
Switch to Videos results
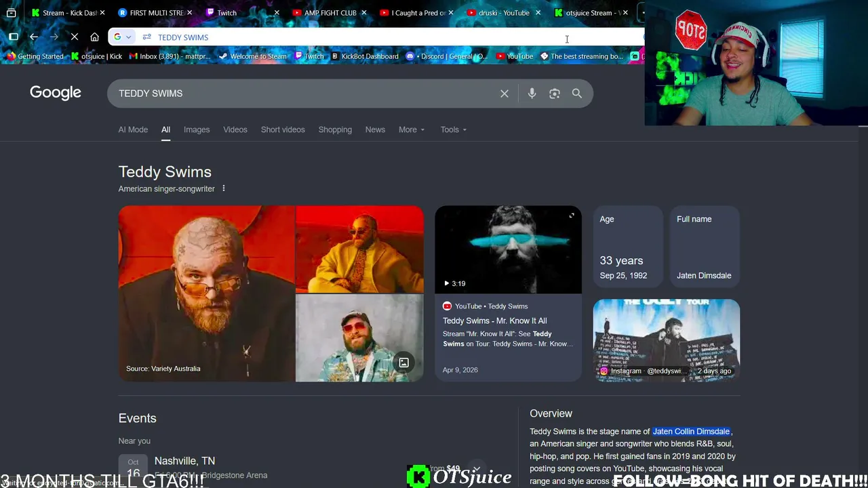tap(235, 129)
